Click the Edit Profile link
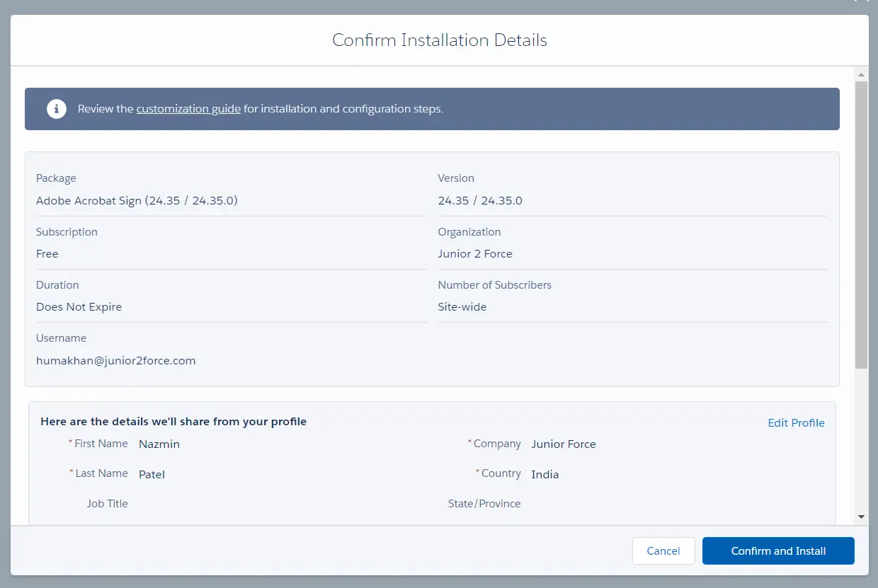The width and height of the screenshot is (878, 588). pyautogui.click(x=796, y=423)
